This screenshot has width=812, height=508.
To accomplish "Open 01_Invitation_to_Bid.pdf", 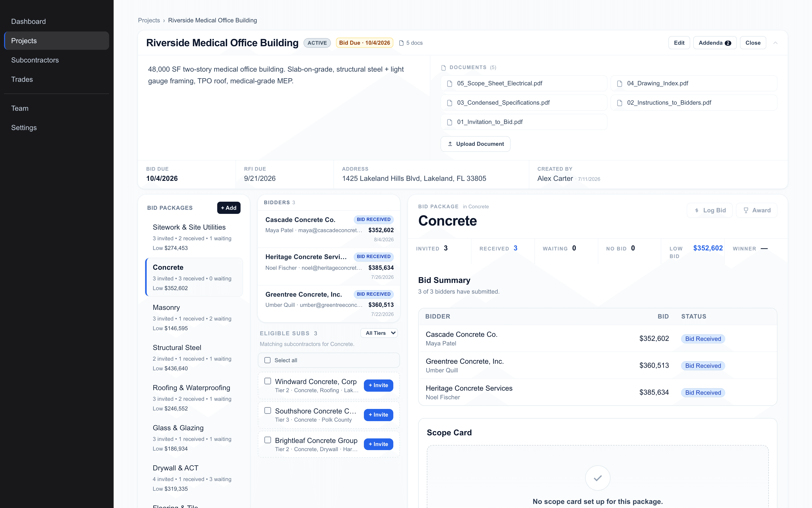I will pyautogui.click(x=524, y=122).
